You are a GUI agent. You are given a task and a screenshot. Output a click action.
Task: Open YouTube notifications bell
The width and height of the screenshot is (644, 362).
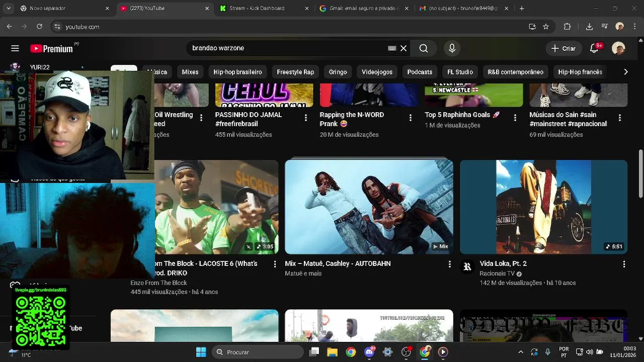pos(594,48)
